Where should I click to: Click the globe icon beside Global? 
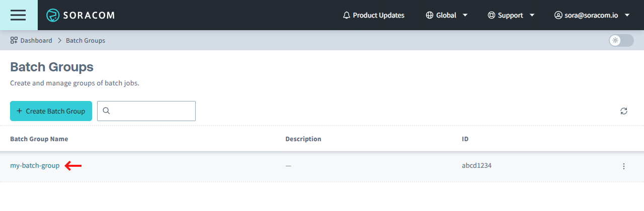point(430,15)
